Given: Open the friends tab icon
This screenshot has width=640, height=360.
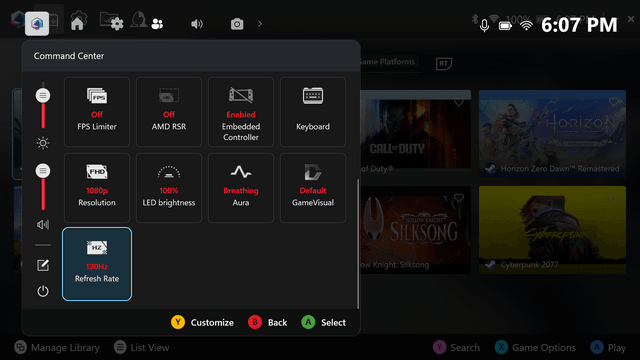Looking at the screenshot, I should tap(157, 24).
